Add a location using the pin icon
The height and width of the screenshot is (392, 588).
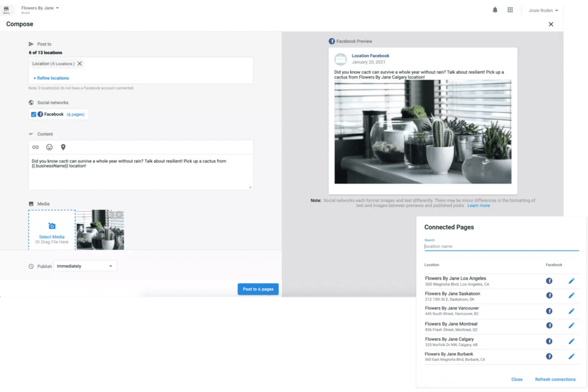(63, 147)
